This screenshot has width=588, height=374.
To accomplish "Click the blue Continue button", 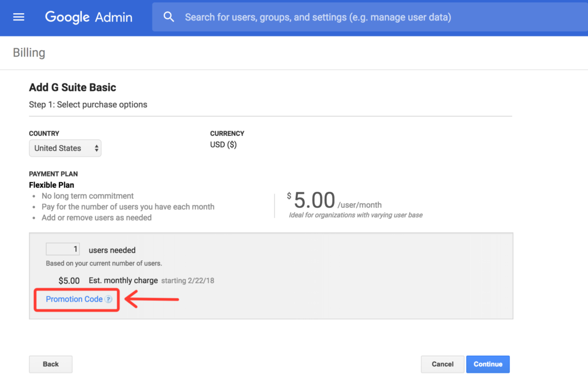I will [488, 364].
